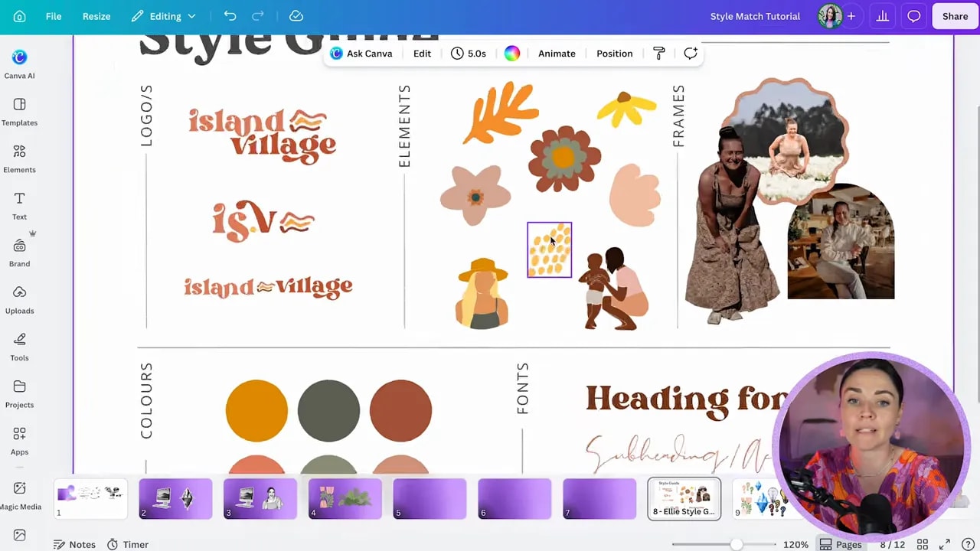Click the Animate button

pyautogui.click(x=557, y=54)
